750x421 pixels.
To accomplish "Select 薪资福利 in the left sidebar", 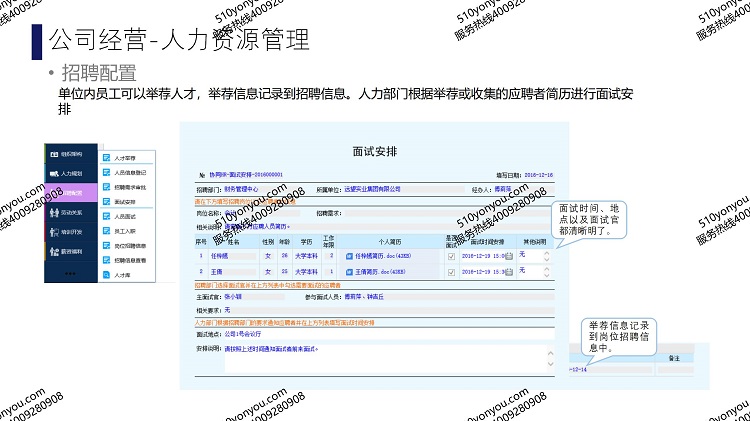I will click(x=70, y=251).
